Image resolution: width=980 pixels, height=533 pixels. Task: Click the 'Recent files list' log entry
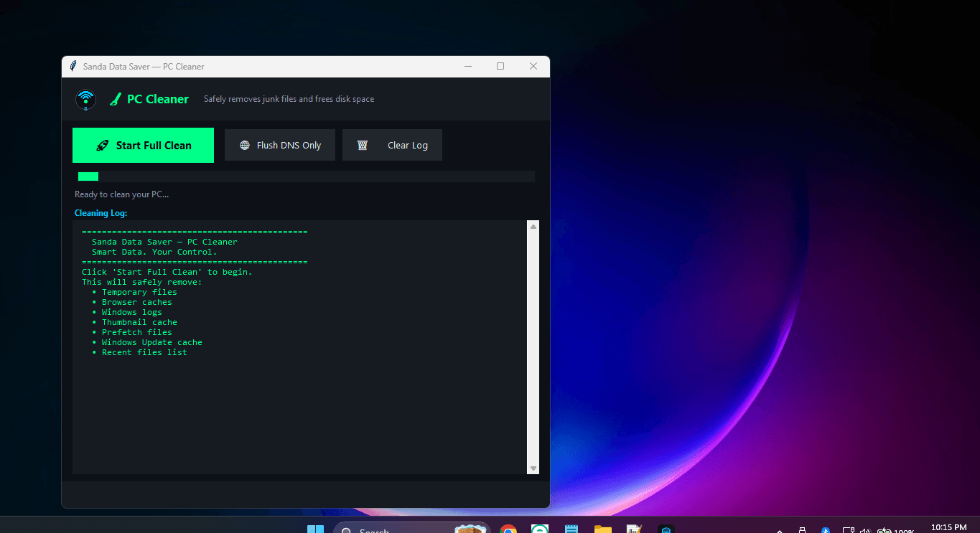coord(144,352)
